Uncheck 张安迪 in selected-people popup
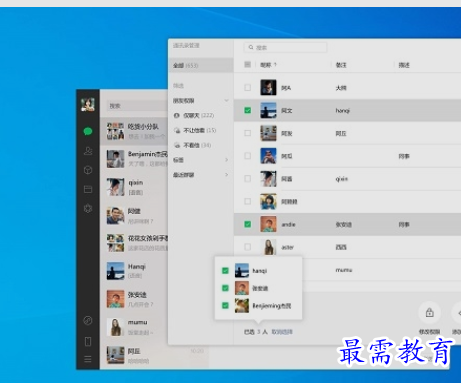461x383 pixels. (x=225, y=288)
